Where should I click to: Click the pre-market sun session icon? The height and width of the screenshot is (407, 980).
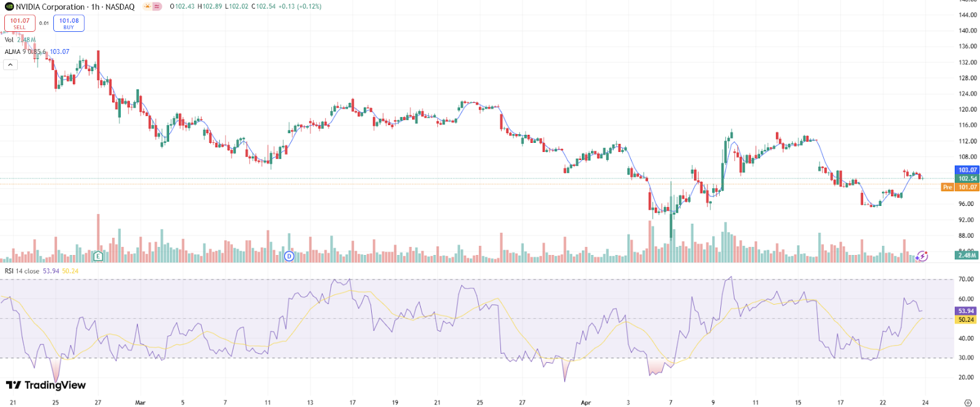148,7
